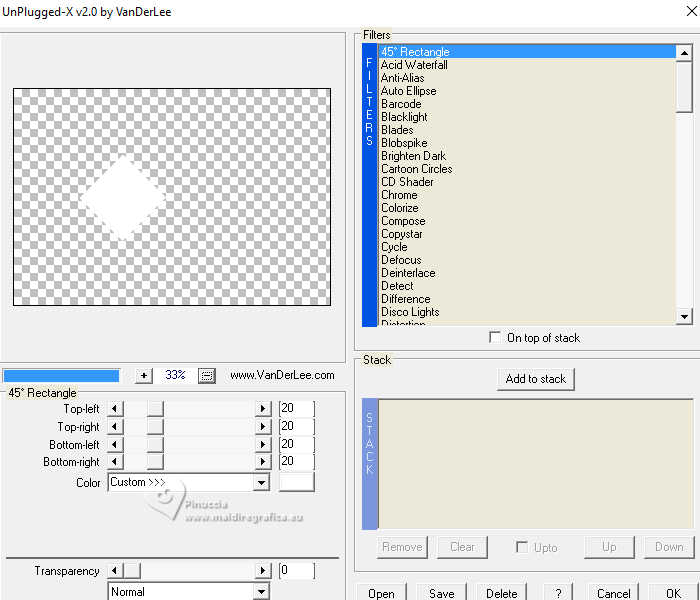Select the Anti-Alias filter

(527, 78)
